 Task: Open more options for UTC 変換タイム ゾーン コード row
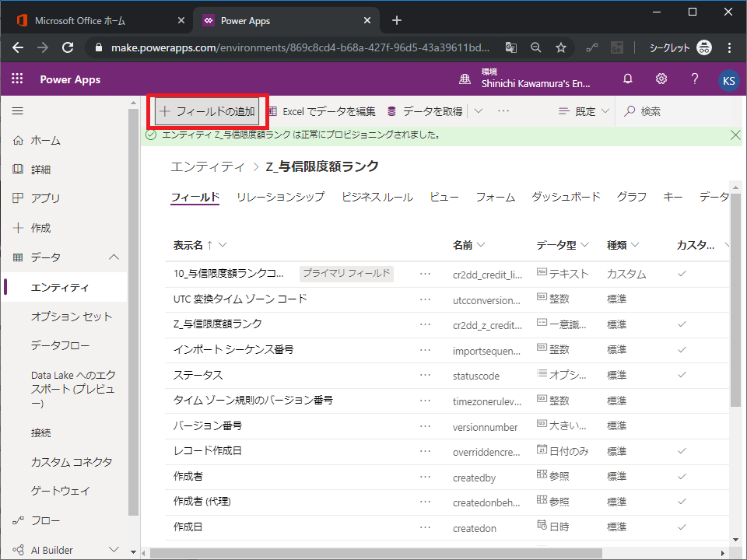click(x=425, y=299)
